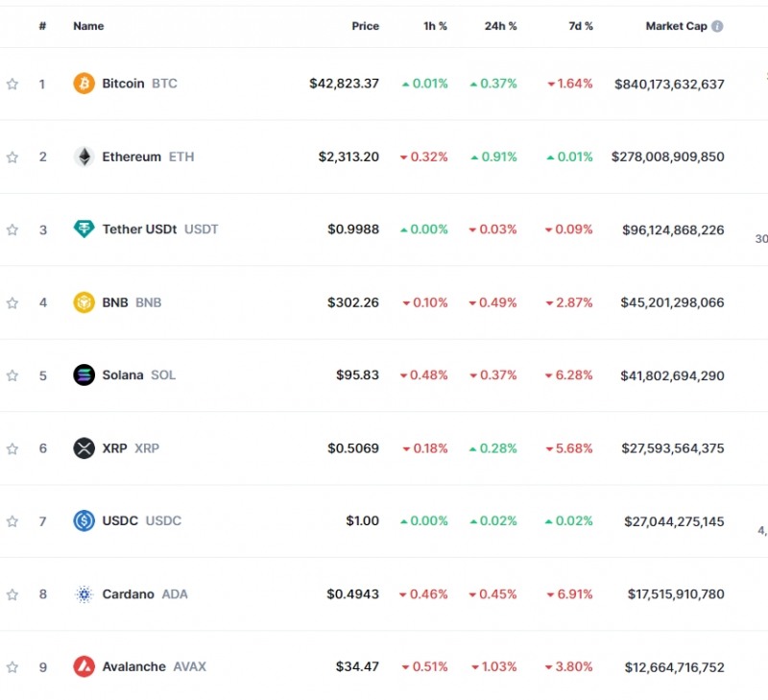Sort by the rank # column header
This screenshot has width=768, height=700.
[42, 27]
